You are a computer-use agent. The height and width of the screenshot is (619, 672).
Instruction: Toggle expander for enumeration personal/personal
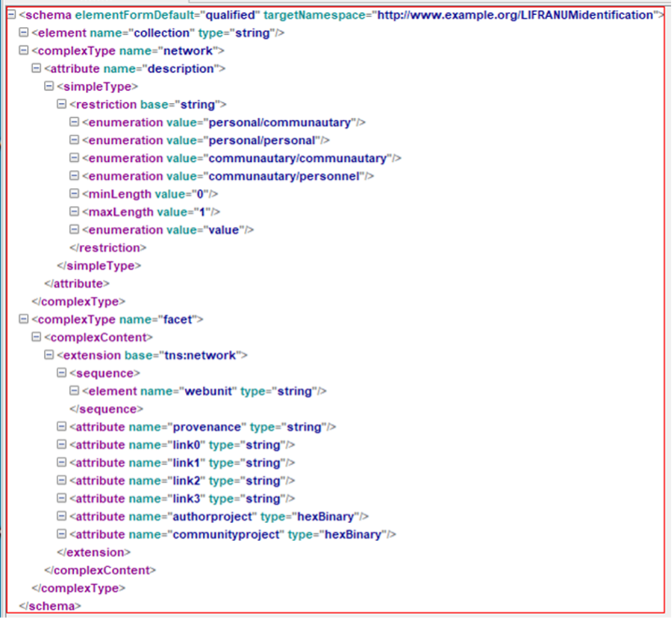tap(74, 140)
